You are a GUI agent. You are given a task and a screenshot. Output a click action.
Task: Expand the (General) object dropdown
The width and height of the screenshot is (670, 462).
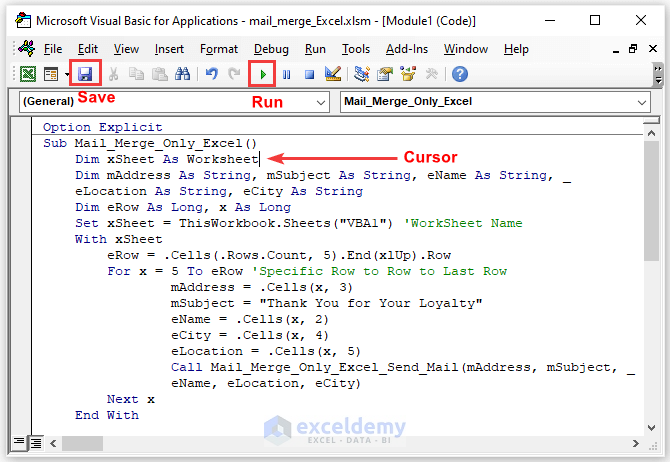(321, 102)
